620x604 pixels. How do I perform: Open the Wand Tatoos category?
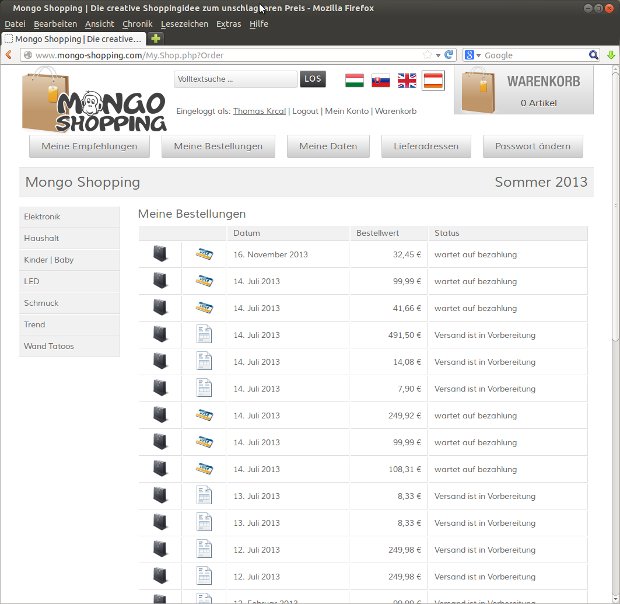pos(69,346)
